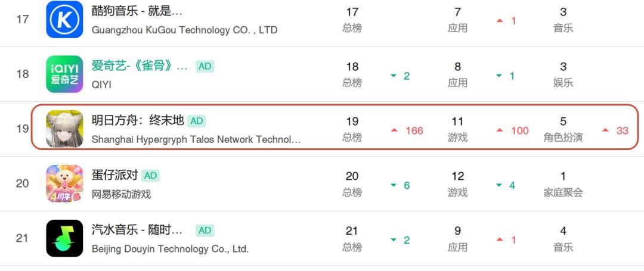Open the KuGou Music app icon
This screenshot has width=644, height=271.
click(x=64, y=19)
